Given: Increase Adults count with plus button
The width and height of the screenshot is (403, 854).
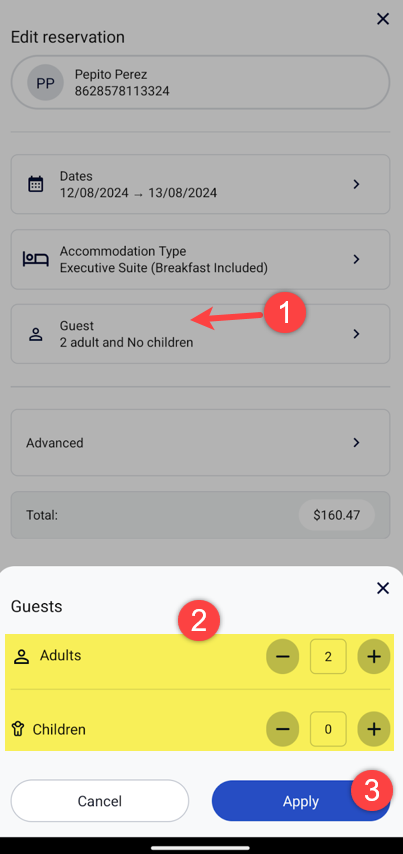Looking at the screenshot, I should click(374, 656).
